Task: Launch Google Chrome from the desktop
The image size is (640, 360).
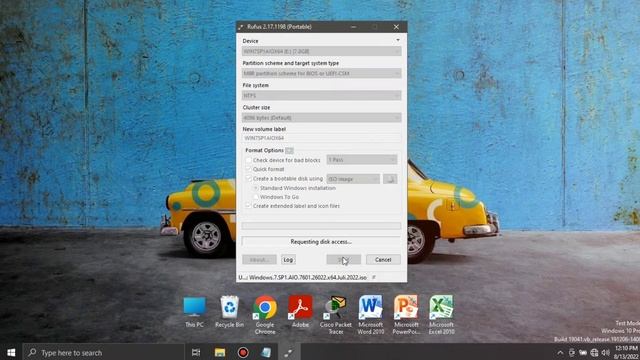Action: 265,314
